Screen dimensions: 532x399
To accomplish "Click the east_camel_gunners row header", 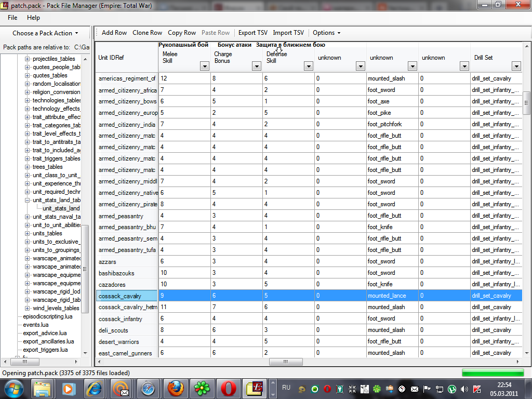I will 127,353.
